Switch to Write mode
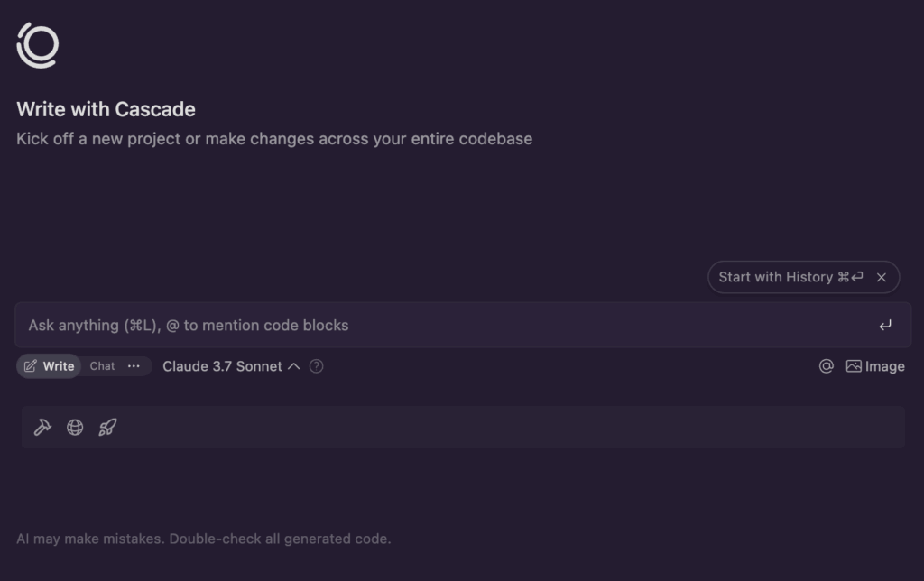Viewport: 924px width, 581px height. pyautogui.click(x=49, y=366)
